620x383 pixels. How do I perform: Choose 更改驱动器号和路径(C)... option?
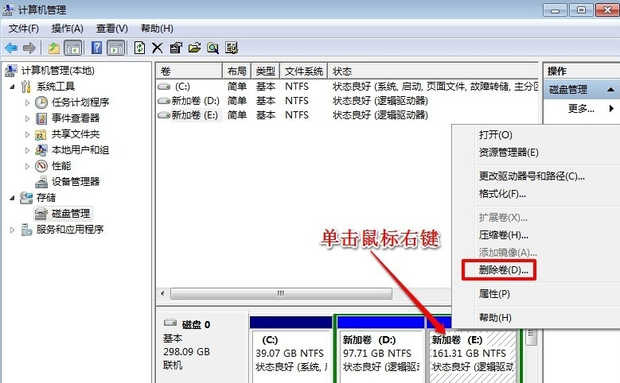tap(532, 176)
